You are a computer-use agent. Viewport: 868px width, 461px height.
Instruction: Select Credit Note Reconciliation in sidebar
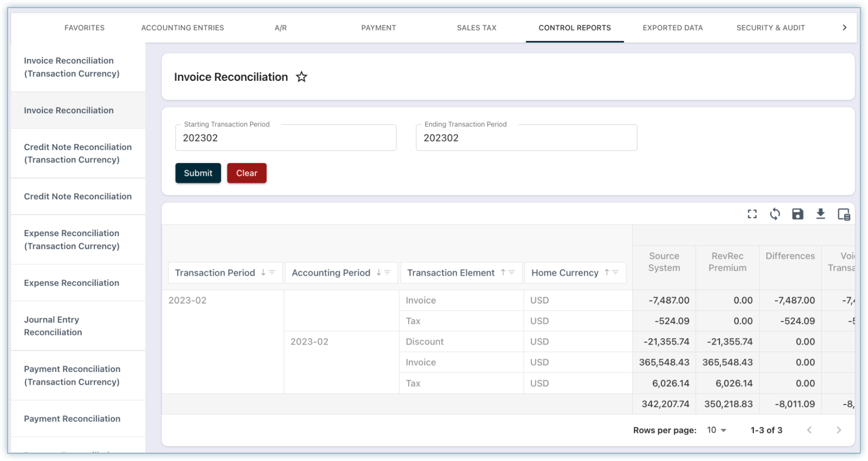(x=78, y=196)
